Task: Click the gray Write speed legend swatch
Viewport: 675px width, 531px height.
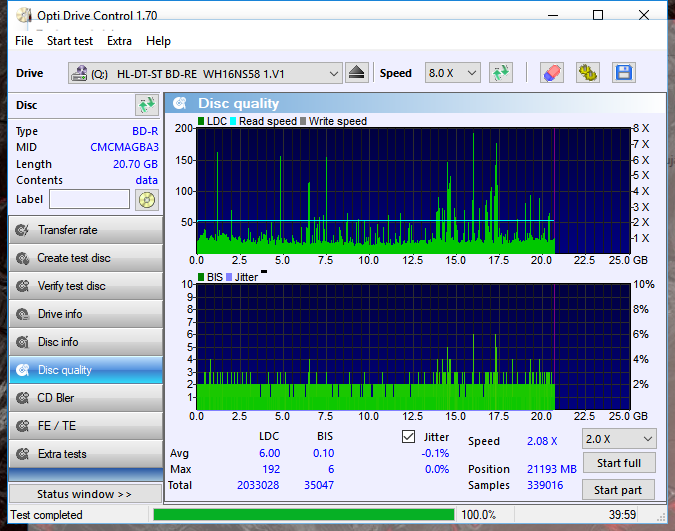Action: (x=303, y=121)
